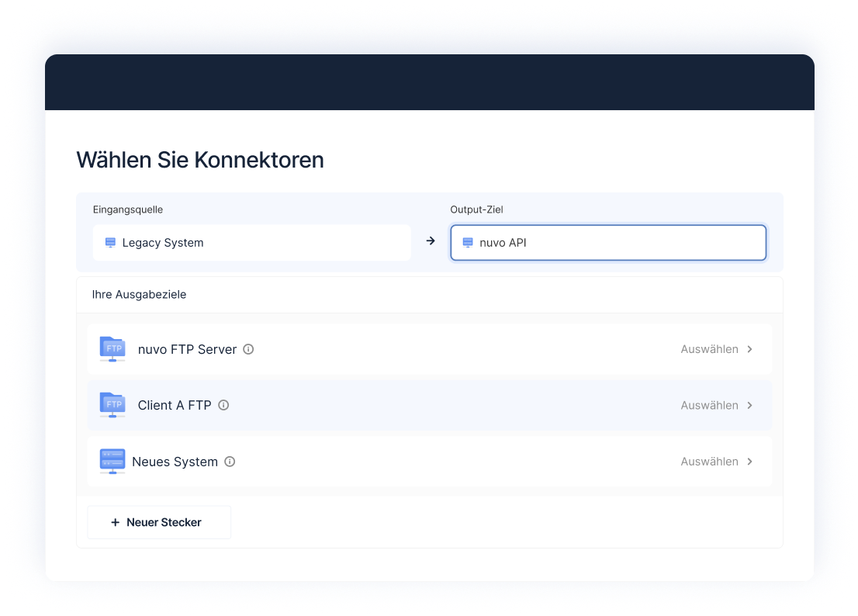
Task: Select the Neues System label
Action: (x=175, y=461)
